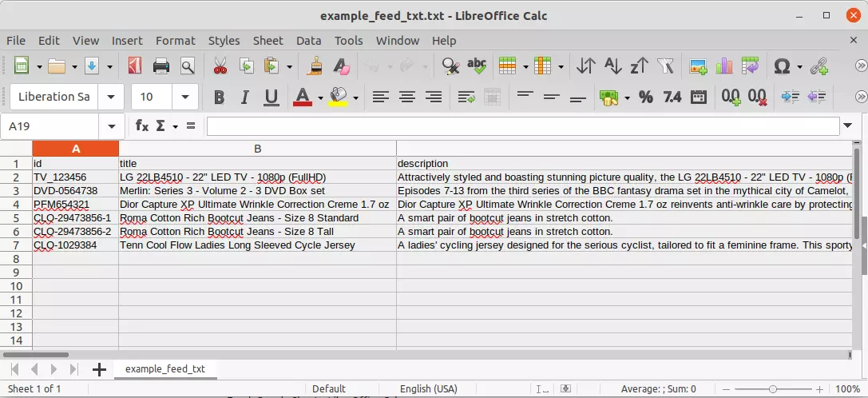The width and height of the screenshot is (868, 398).
Task: Click Insert Special Character omega icon
Action: (x=782, y=66)
